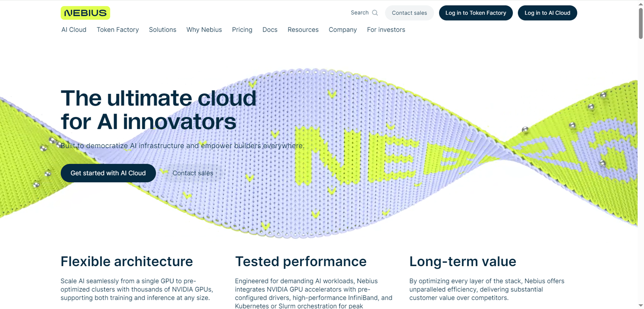Click Contact sales in the header
The width and height of the screenshot is (644, 309).
409,13
